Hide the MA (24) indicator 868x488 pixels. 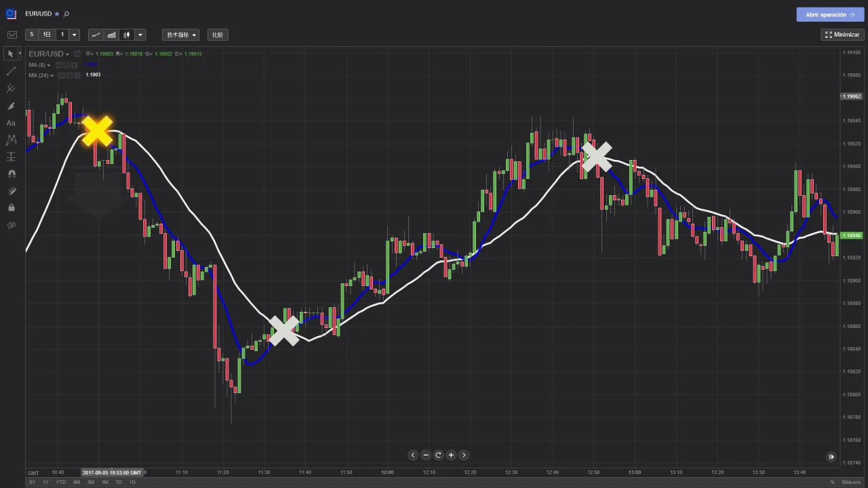pyautogui.click(x=62, y=75)
